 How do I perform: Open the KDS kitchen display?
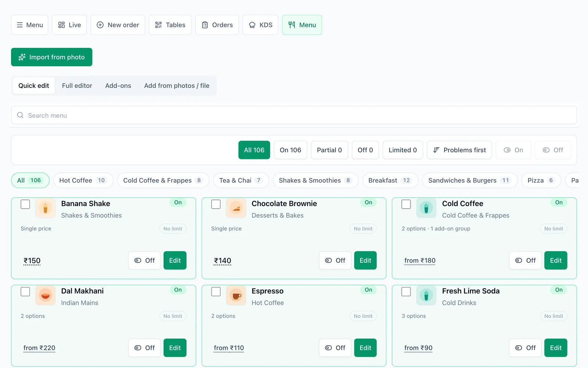pyautogui.click(x=260, y=25)
